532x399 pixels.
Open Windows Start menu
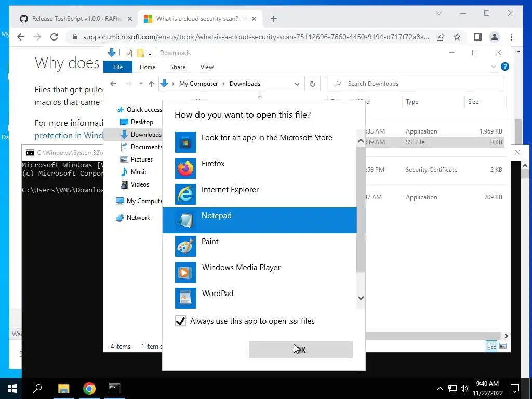tap(12, 389)
